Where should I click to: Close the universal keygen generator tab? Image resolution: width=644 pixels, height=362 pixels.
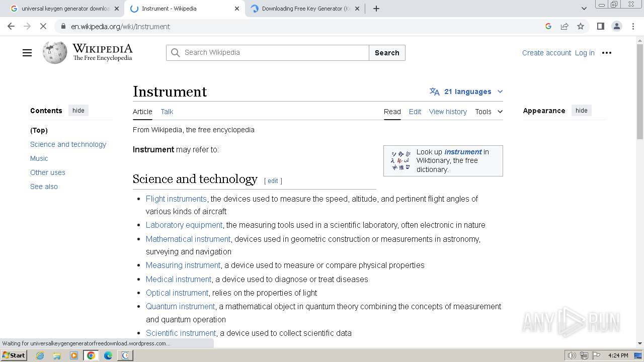coord(117,9)
